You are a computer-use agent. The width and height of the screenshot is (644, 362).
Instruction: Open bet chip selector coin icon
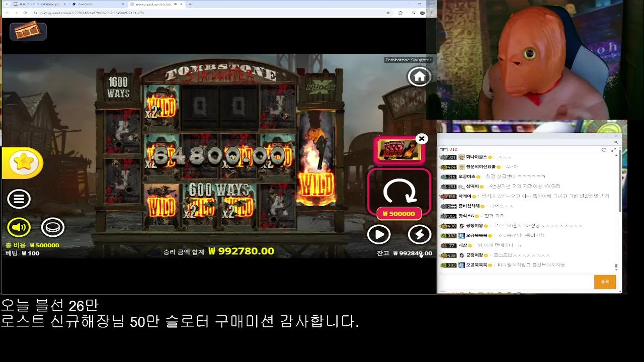(x=53, y=227)
